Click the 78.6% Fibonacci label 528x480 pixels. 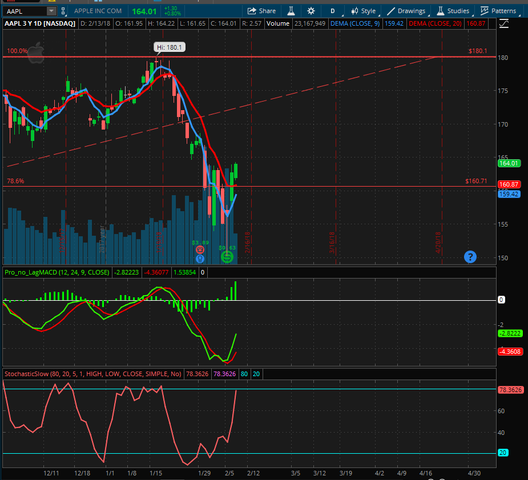tap(15, 181)
